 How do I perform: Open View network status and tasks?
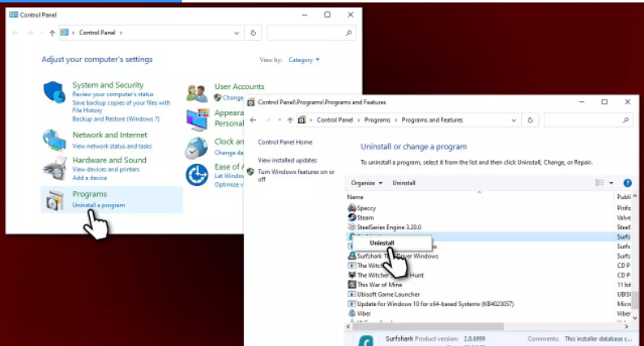pyautogui.click(x=112, y=146)
